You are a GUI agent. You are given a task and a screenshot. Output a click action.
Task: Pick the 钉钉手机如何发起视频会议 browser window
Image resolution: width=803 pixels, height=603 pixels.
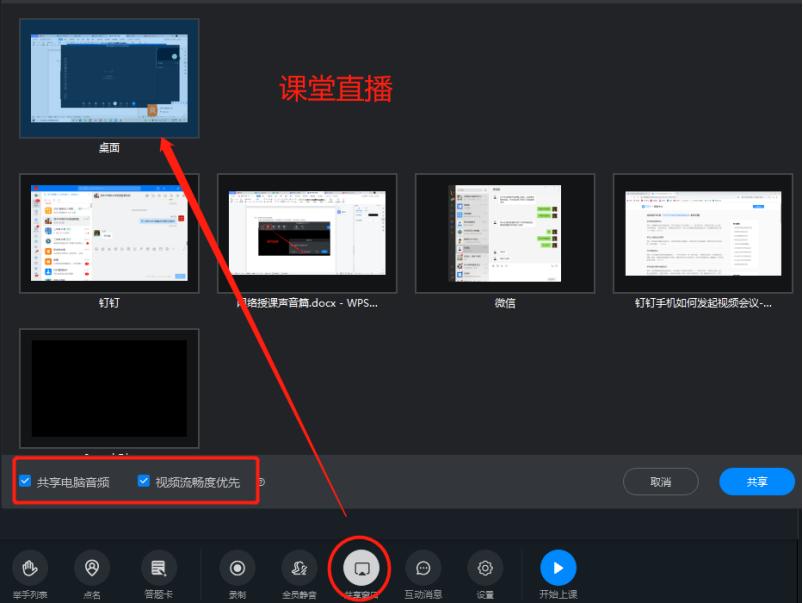click(x=703, y=232)
